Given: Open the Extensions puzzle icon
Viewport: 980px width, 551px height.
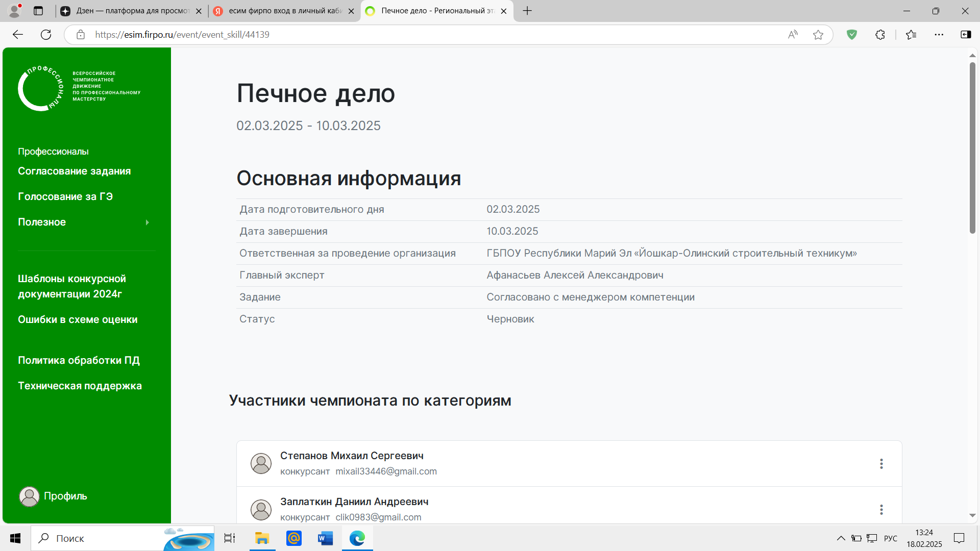Looking at the screenshot, I should (880, 34).
